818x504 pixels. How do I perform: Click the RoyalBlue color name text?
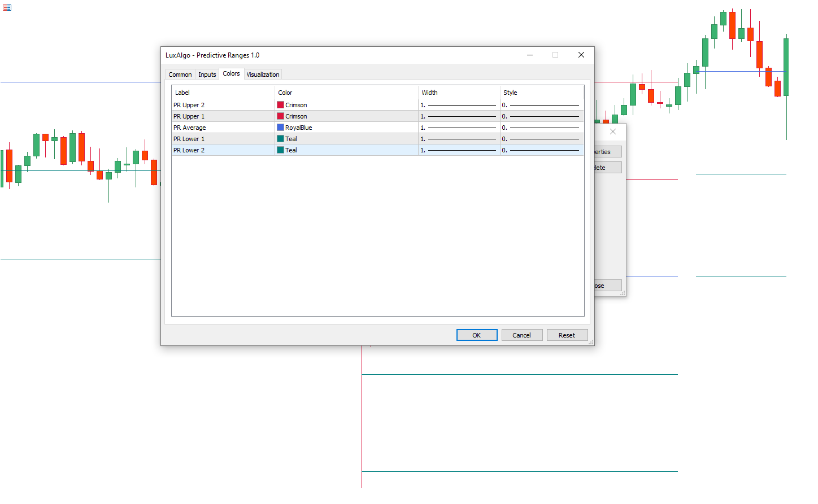pyautogui.click(x=299, y=128)
